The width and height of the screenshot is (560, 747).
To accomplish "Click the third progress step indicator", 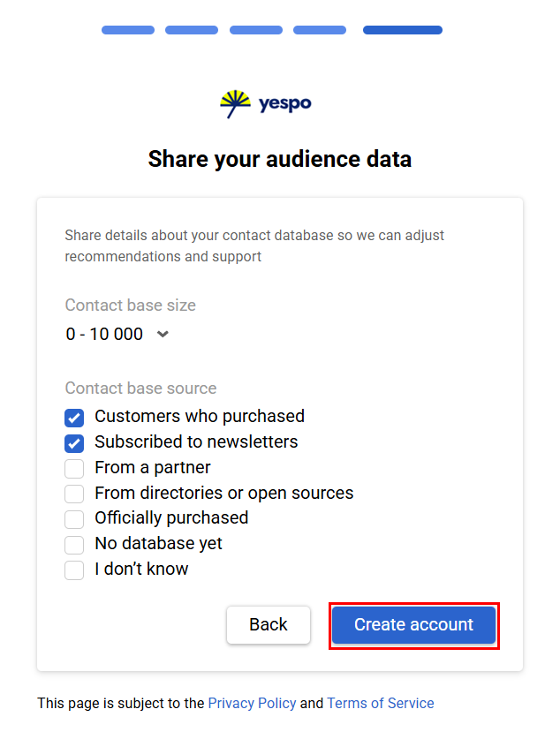I will 256,30.
